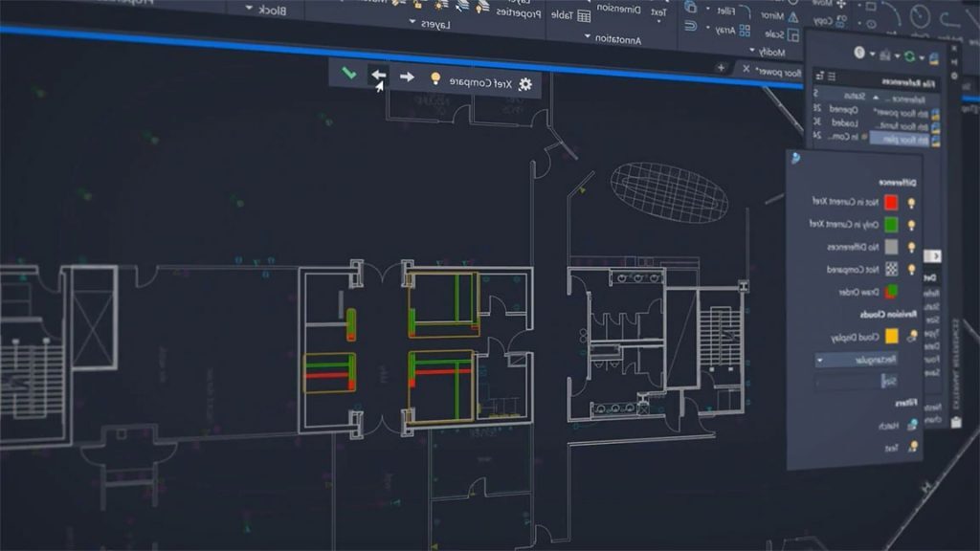980x551 pixels.
Task: Open Xref Compare settings gear
Action: pyautogui.click(x=523, y=83)
